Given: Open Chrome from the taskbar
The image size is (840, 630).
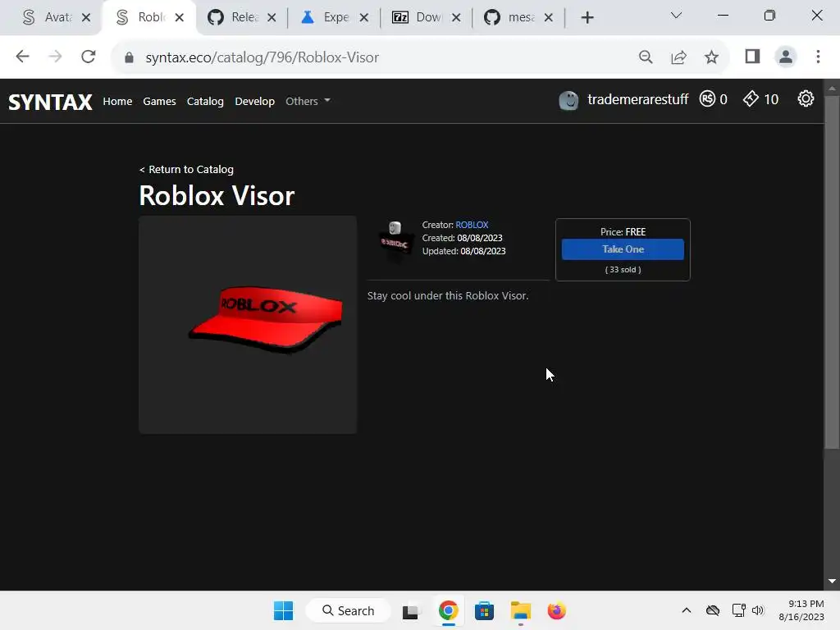Looking at the screenshot, I should coord(448,610).
